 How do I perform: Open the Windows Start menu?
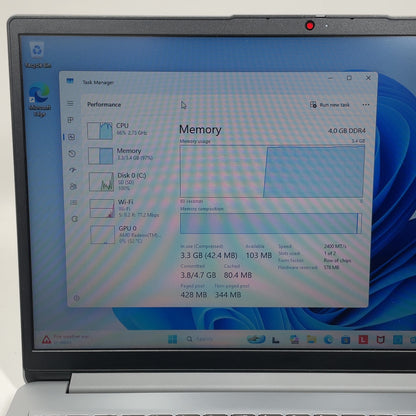pyautogui.click(x=172, y=339)
